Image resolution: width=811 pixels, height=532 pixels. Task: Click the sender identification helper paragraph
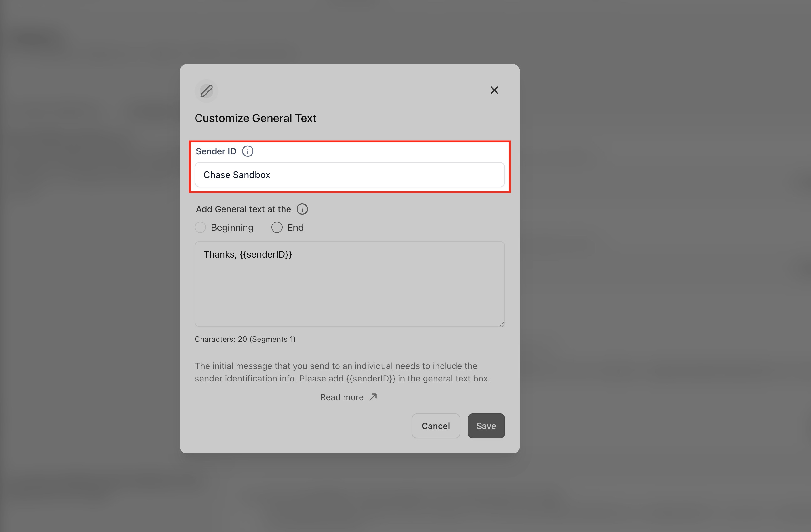coord(342,372)
